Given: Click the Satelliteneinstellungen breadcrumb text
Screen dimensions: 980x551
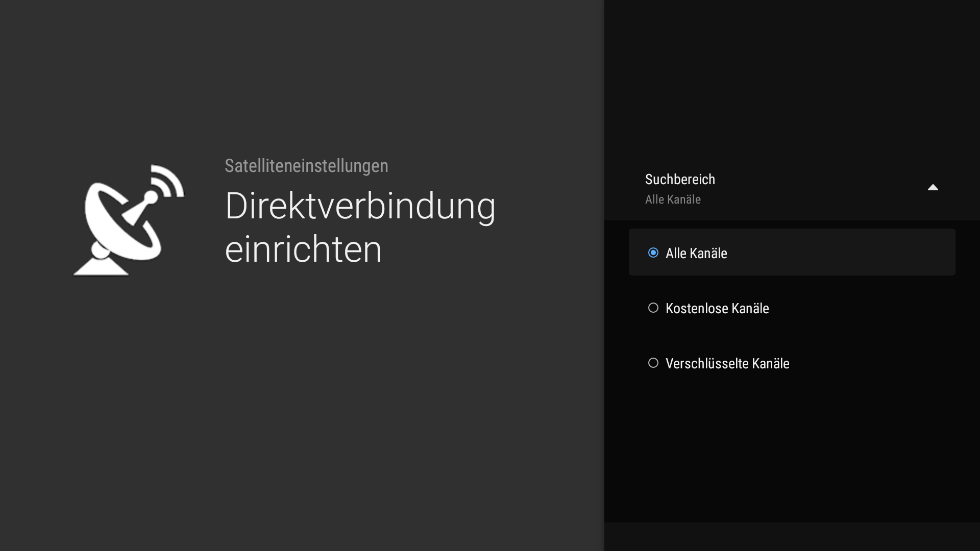Looking at the screenshot, I should [x=306, y=166].
